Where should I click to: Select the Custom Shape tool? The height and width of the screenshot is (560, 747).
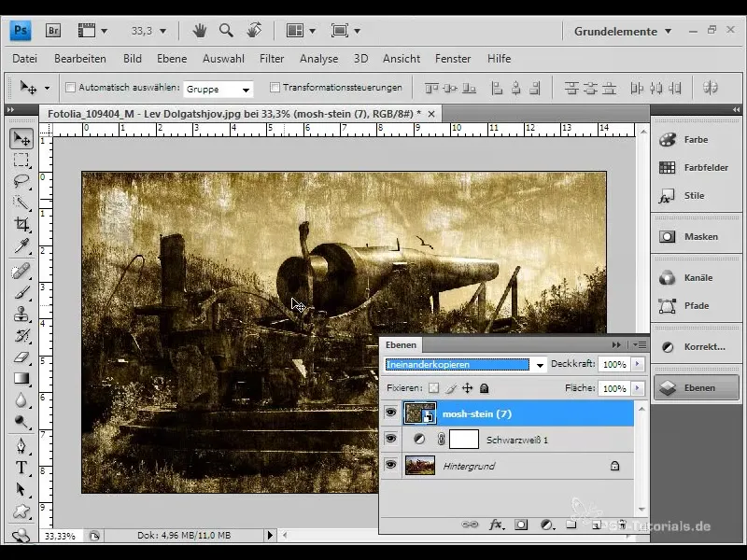[x=21, y=511]
